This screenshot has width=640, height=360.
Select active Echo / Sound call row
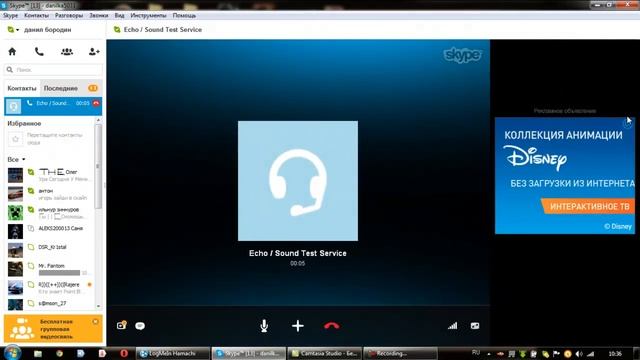coord(53,106)
